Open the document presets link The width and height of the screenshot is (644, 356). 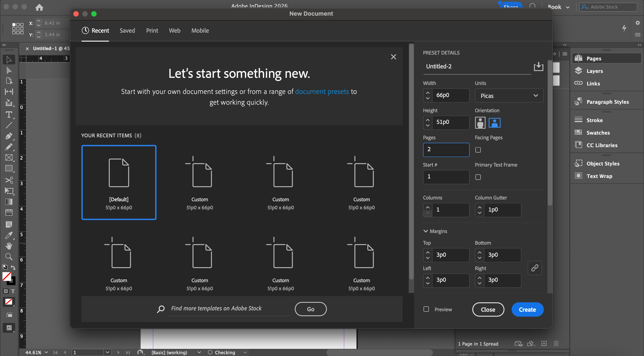[322, 91]
